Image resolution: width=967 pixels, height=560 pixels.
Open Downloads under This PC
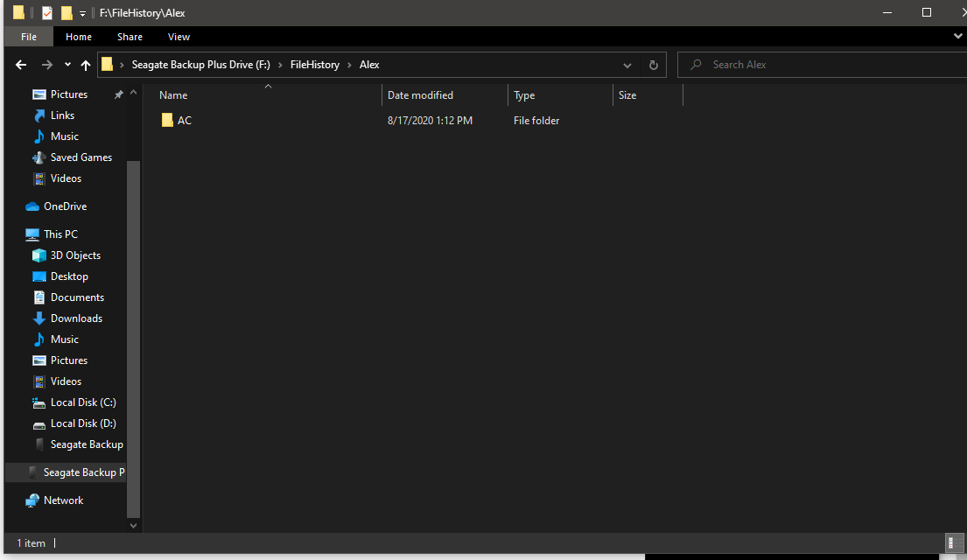pyautogui.click(x=76, y=318)
